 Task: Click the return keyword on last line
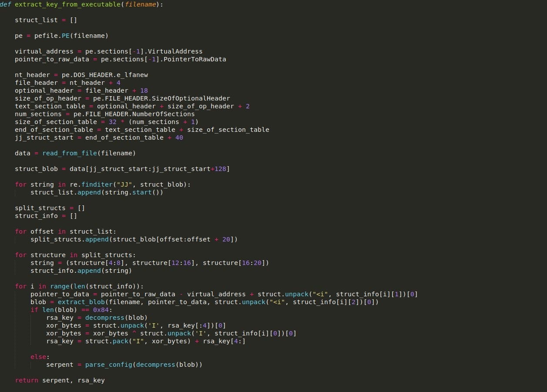[x=27, y=380]
